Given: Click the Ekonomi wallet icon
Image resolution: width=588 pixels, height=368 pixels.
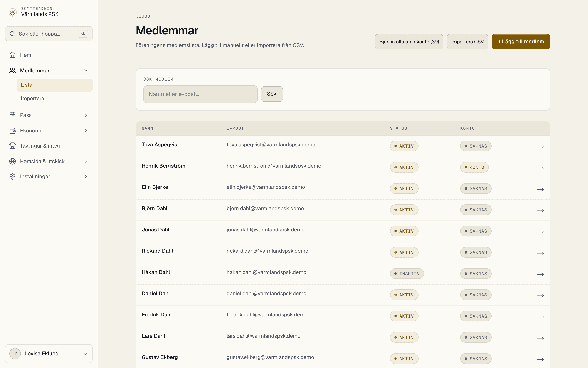Looking at the screenshot, I should point(12,131).
